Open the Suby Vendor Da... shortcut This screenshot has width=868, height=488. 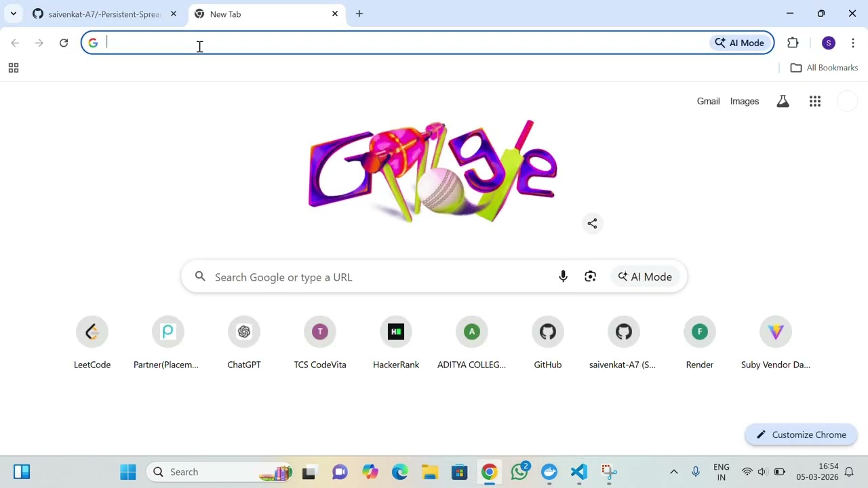pos(776,343)
